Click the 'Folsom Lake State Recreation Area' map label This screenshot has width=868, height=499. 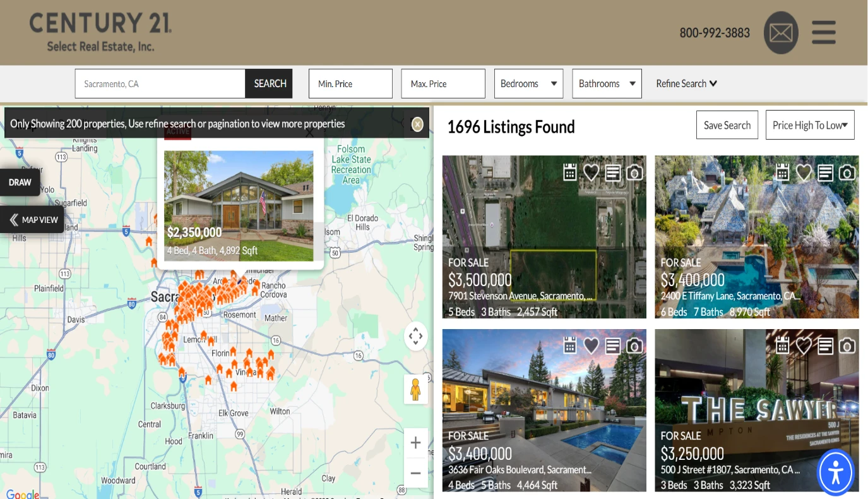351,165
